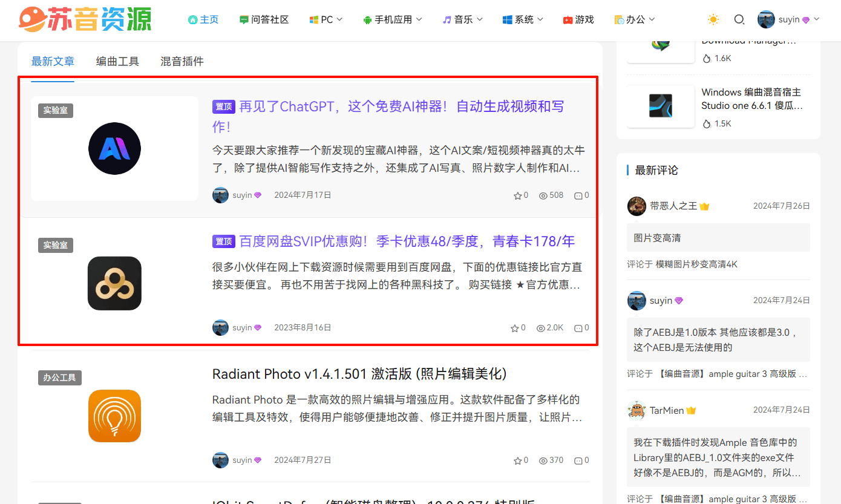Open the 问答社区 menu item
841x504 pixels.
pos(264,19)
